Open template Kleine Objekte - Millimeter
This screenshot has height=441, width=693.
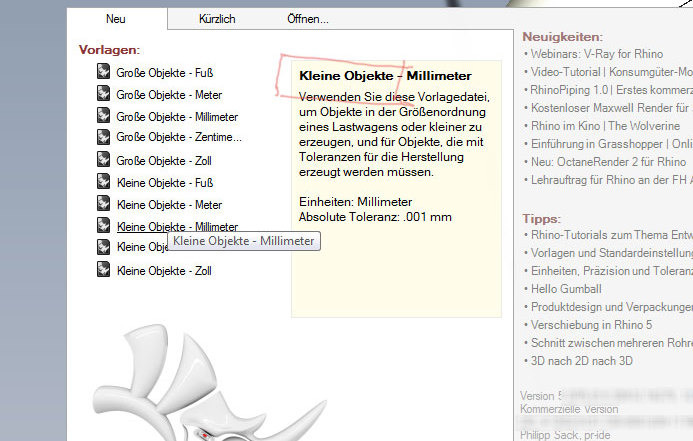(177, 226)
